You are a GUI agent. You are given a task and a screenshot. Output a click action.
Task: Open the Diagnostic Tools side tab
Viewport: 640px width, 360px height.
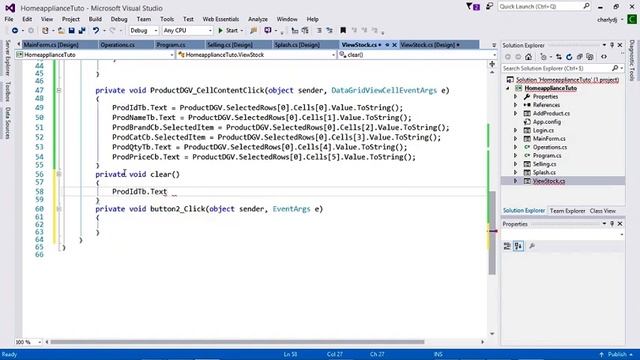(631, 60)
